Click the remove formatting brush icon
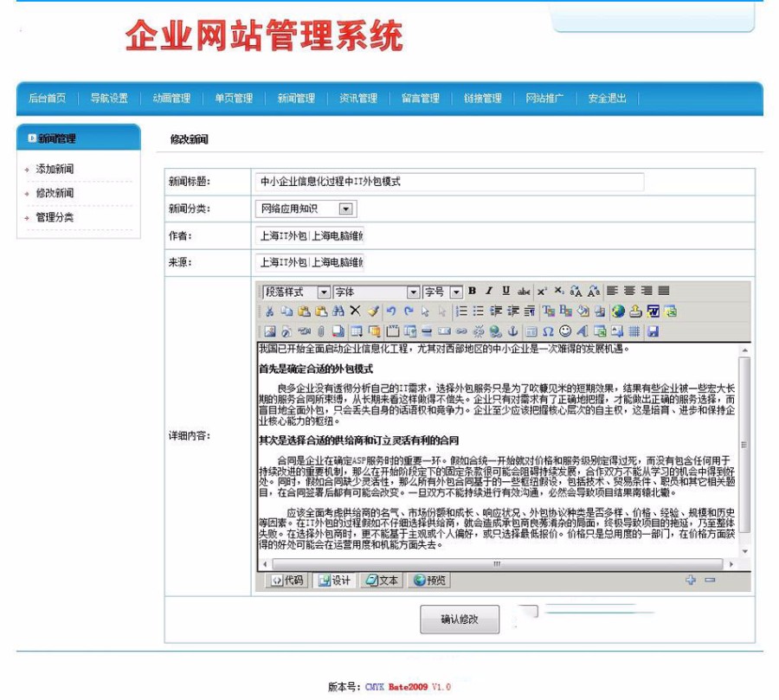The width and height of the screenshot is (779, 700). (x=373, y=311)
